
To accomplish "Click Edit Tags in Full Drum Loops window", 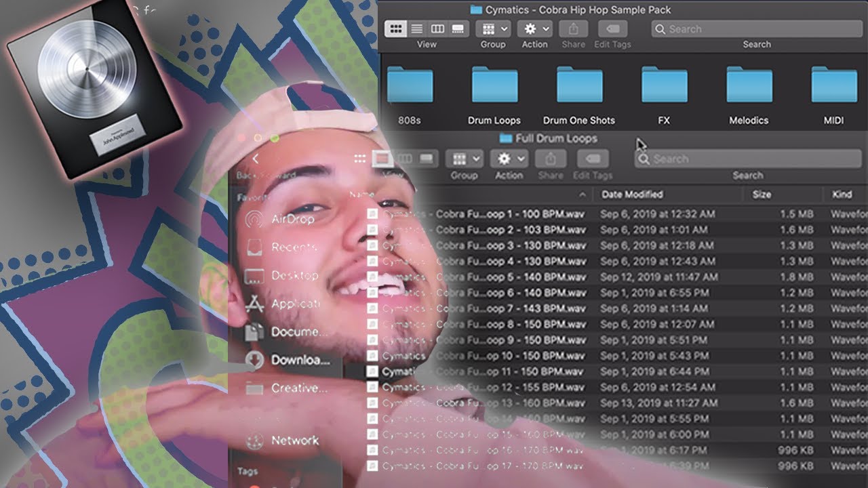I will point(592,159).
